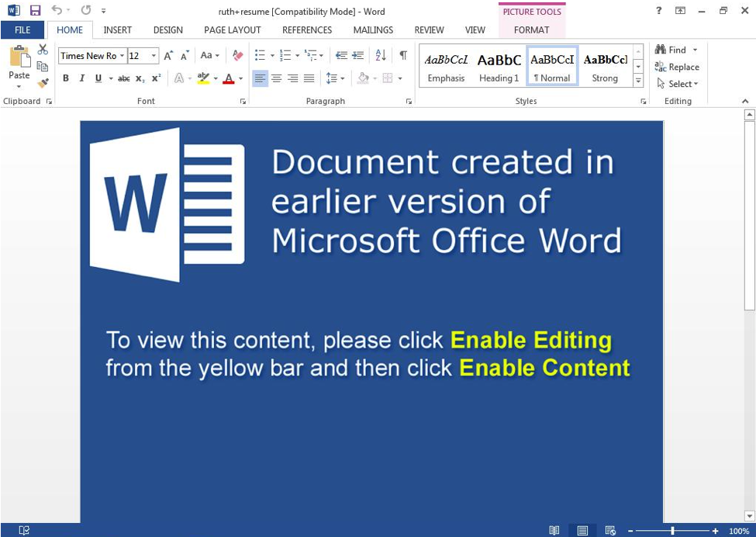Open Line Spacing dropdown
756x537 pixels.
pos(336,78)
